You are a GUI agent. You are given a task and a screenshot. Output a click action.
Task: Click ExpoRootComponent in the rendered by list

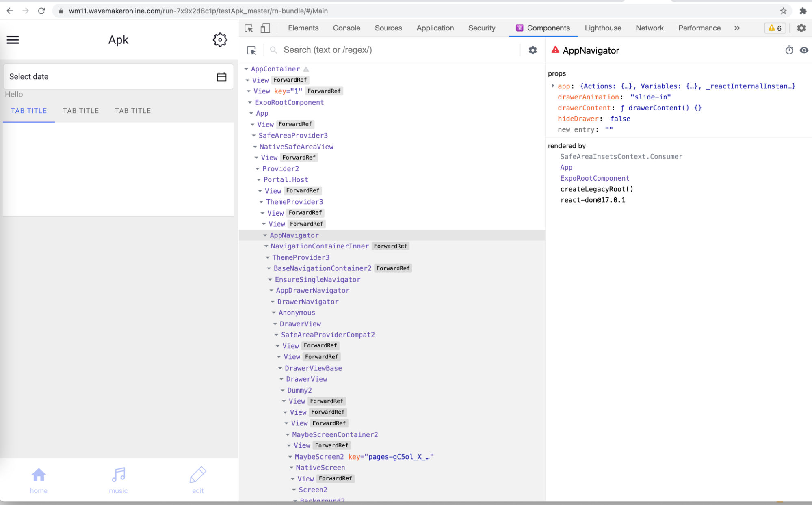[x=594, y=178]
